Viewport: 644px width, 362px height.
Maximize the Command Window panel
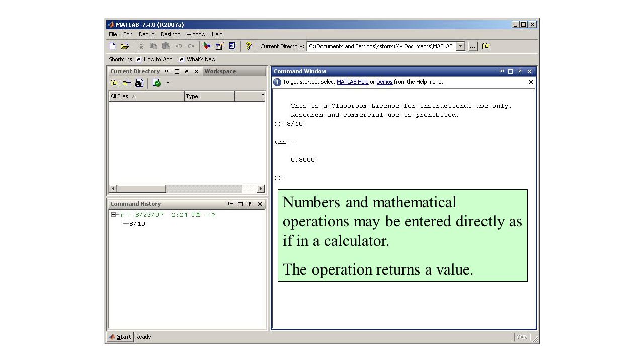[510, 71]
